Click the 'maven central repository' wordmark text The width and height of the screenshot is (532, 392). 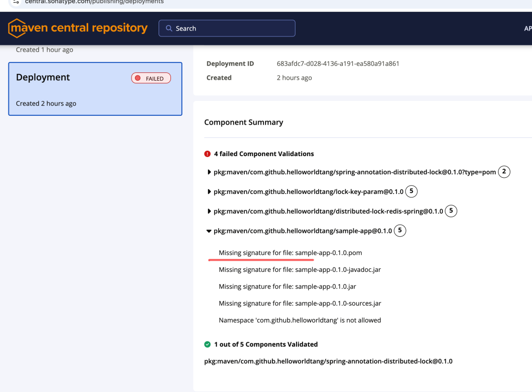[79, 28]
